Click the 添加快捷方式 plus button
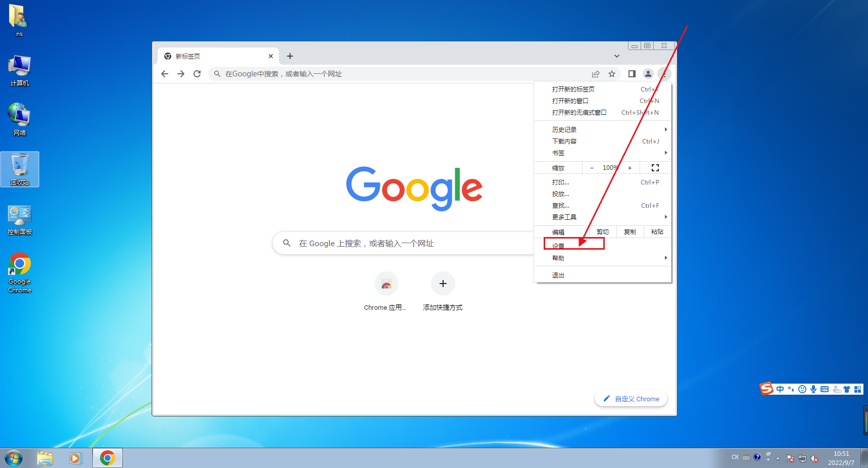 (443, 284)
